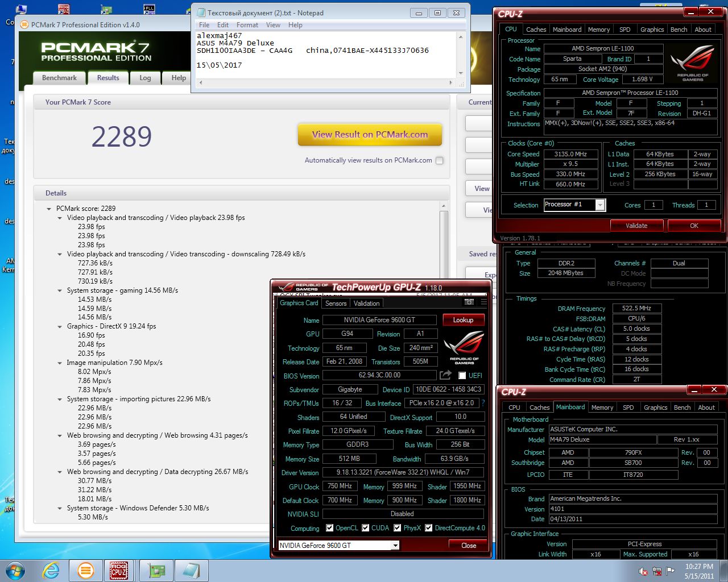Image resolution: width=728 pixels, height=582 pixels.
Task: Collapse Data decrypting 26.67 MB/s node
Action: coord(60,472)
